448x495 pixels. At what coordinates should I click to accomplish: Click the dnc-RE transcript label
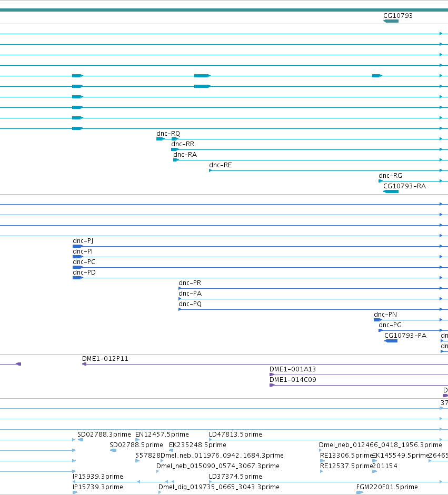(x=221, y=165)
